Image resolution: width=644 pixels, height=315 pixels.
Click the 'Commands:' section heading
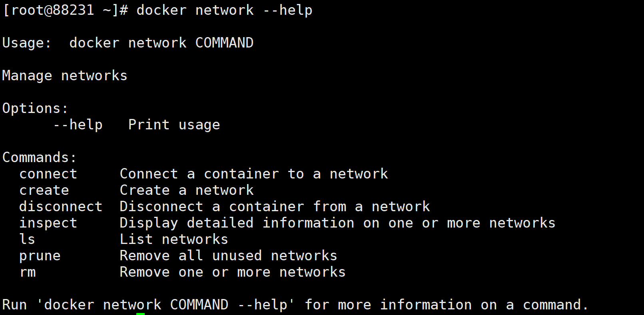[39, 158]
